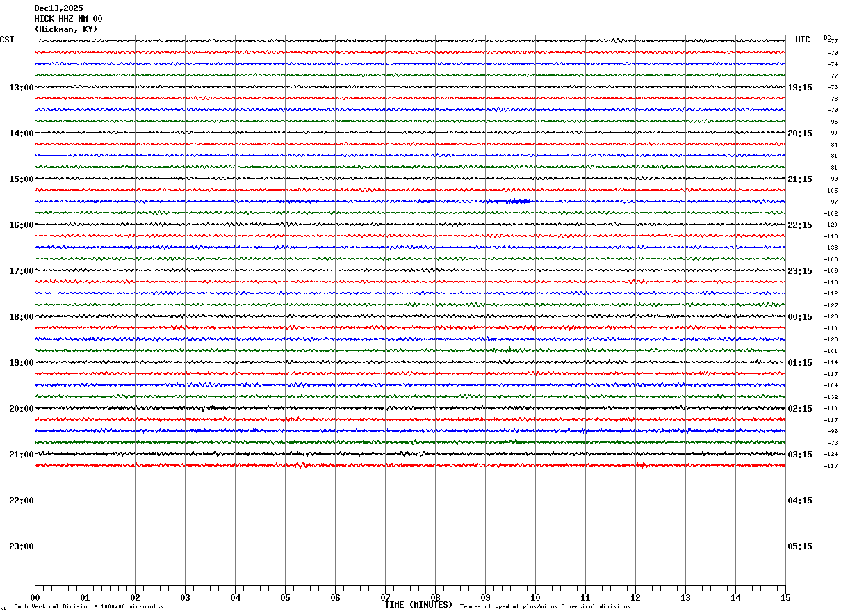
Task: Select the 23:00 CST row label
Action: tap(21, 546)
